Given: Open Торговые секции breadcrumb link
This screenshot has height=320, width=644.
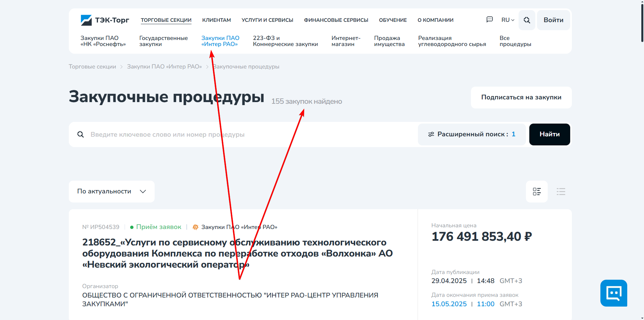Looking at the screenshot, I should (x=92, y=67).
